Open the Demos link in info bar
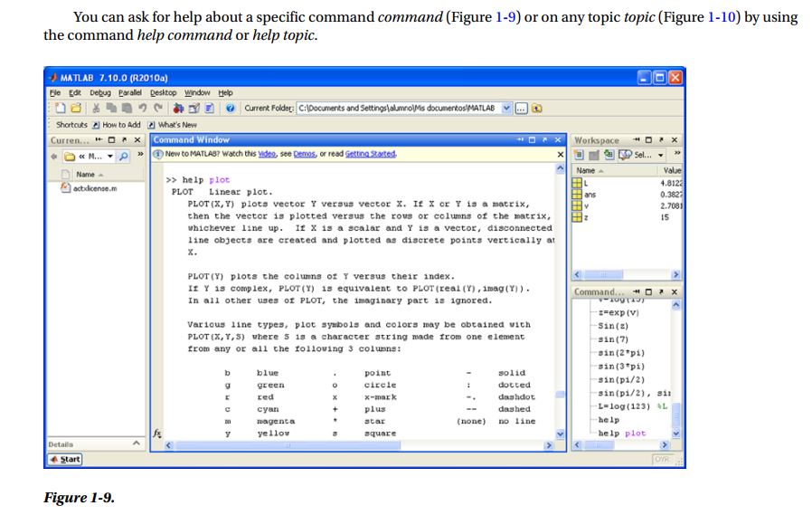Image resolution: width=812 pixels, height=515 pixels. click(304, 154)
